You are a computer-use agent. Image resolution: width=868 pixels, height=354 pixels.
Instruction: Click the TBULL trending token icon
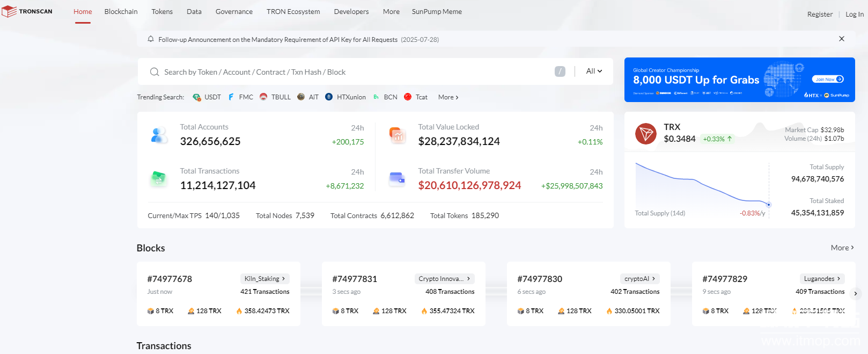(263, 97)
